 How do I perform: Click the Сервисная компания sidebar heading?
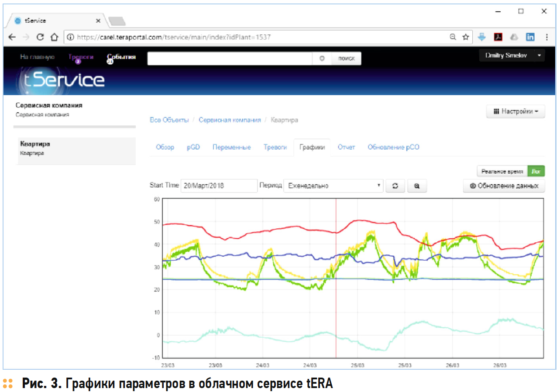(49, 105)
